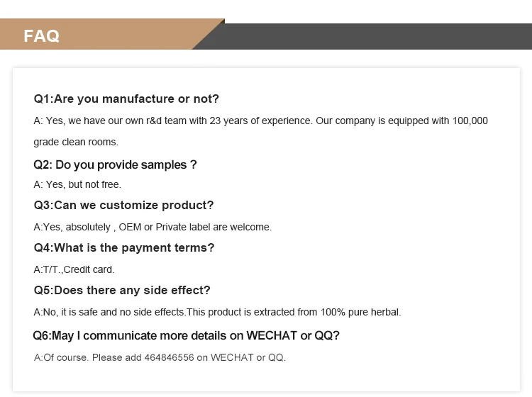This screenshot has height=397, width=532.
Task: Choose the 'What is the payment terms?' question
Action: pos(124,247)
